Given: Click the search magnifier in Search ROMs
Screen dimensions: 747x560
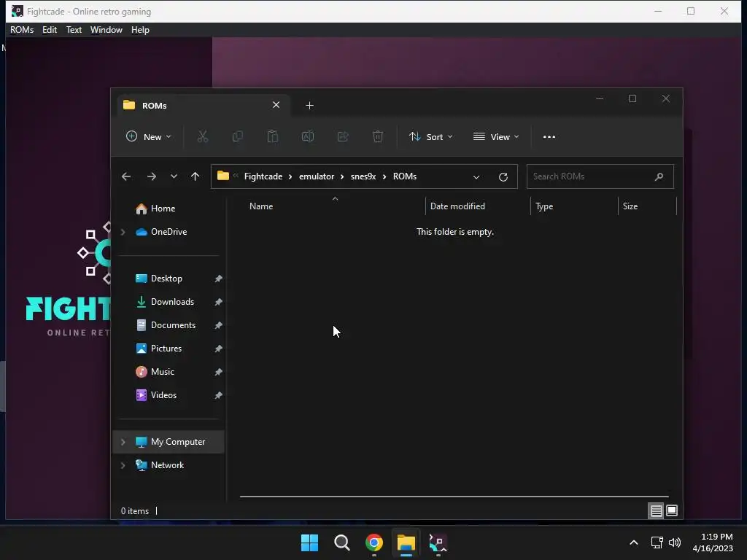Looking at the screenshot, I should (659, 176).
